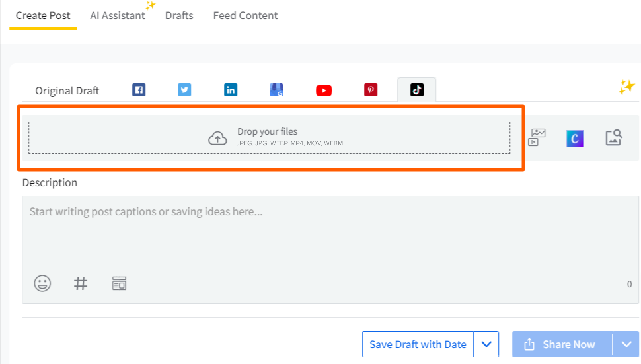This screenshot has height=364, width=641.
Task: Open the emoji picker
Action: pyautogui.click(x=42, y=283)
